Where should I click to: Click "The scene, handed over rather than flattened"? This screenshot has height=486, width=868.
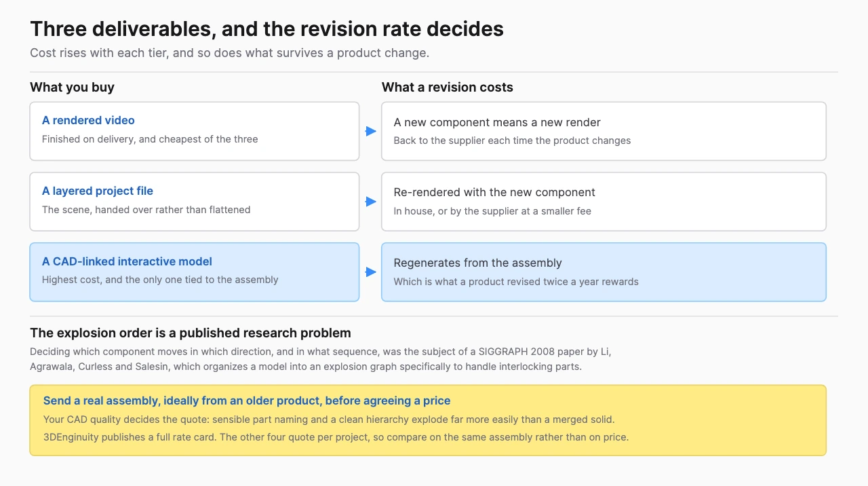[146, 210]
